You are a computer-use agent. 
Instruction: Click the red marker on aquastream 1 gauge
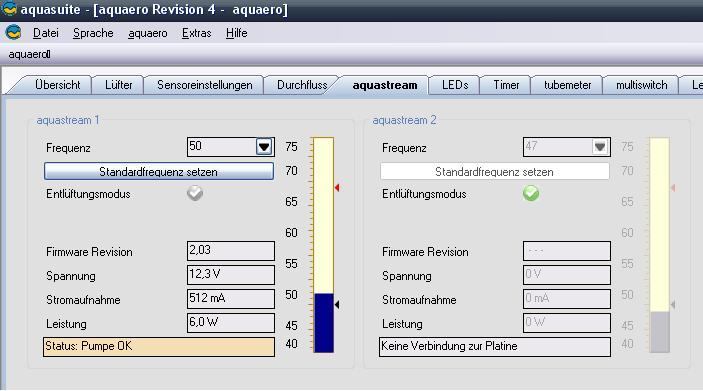click(x=337, y=188)
